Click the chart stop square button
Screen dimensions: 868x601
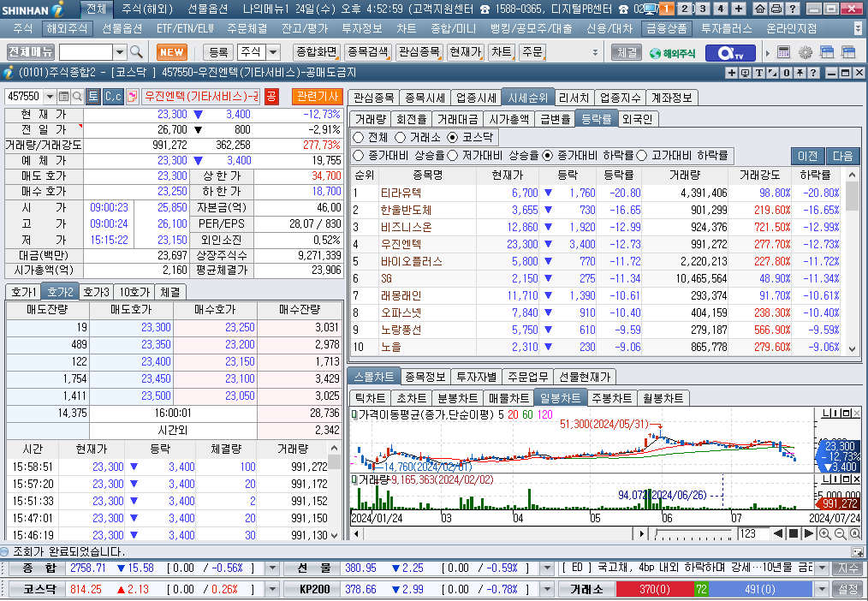(794, 533)
